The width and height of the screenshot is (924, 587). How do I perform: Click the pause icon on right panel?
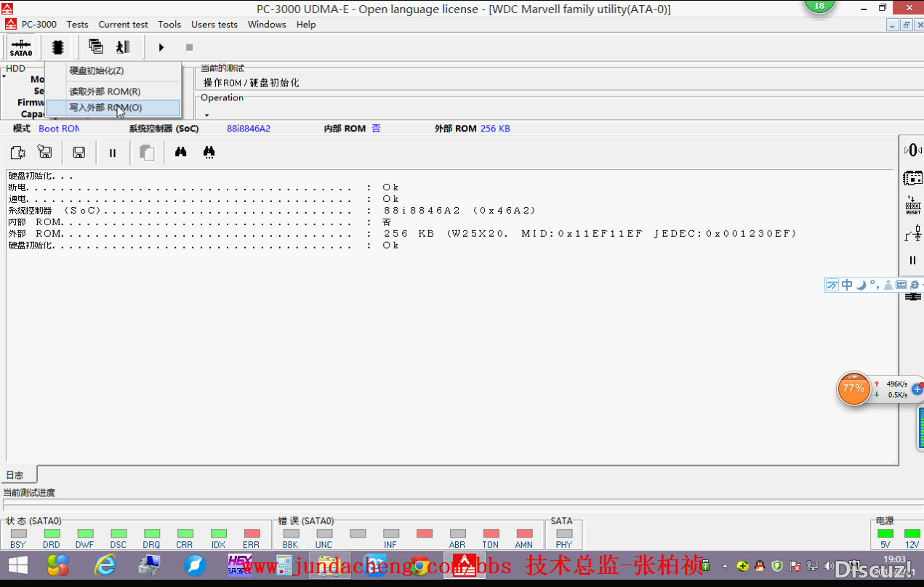pos(912,260)
